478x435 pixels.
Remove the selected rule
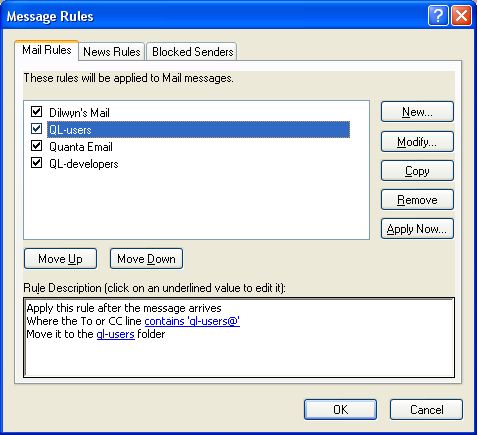(417, 200)
